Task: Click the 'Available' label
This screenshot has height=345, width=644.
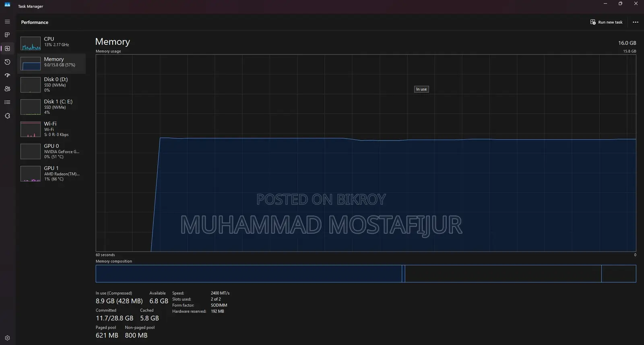Action: tap(157, 293)
